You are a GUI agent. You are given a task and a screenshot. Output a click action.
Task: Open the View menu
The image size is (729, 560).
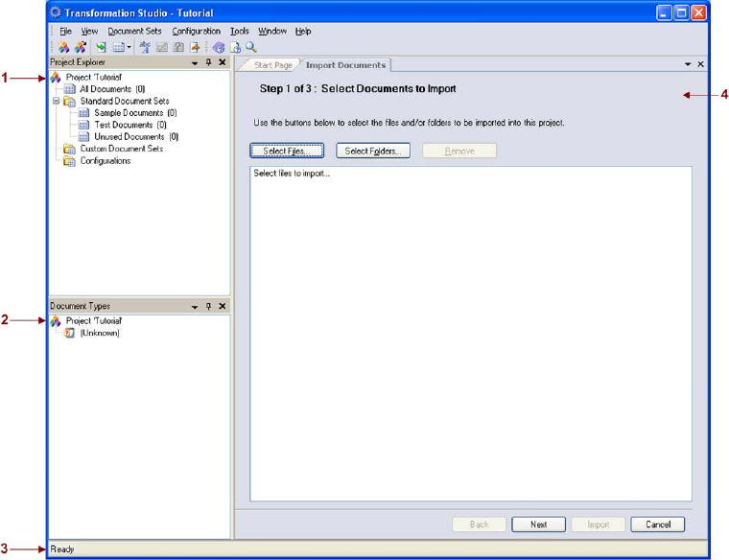pyautogui.click(x=89, y=31)
